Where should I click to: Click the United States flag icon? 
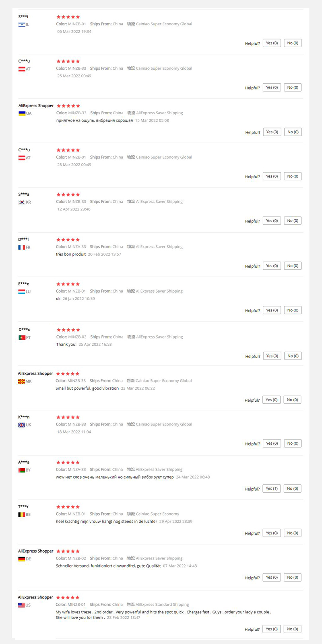click(x=21, y=605)
